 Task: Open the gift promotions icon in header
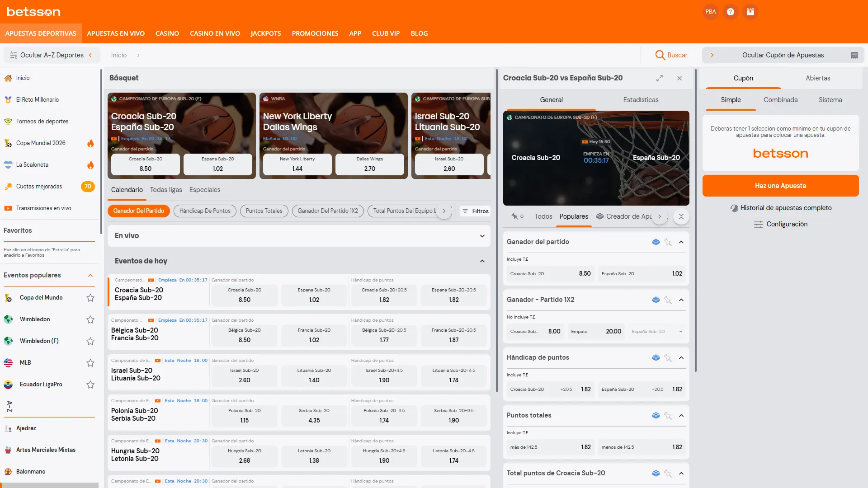(x=750, y=12)
